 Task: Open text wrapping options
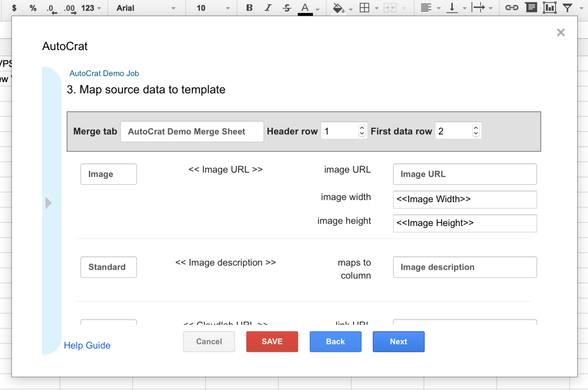[x=478, y=8]
